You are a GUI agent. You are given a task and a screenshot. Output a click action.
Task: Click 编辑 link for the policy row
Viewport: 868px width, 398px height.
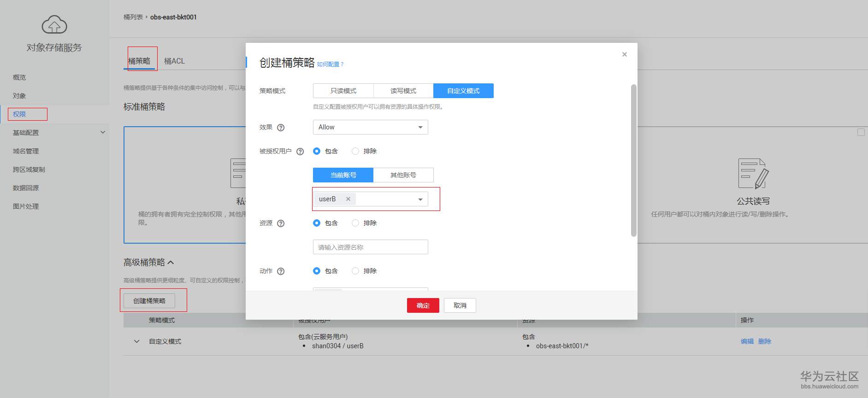(x=747, y=341)
